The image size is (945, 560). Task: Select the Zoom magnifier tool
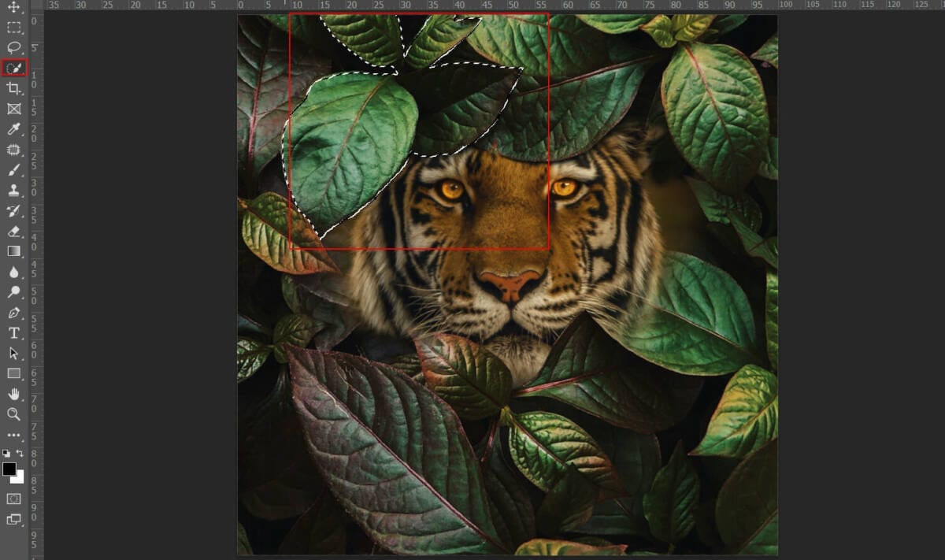[x=13, y=414]
